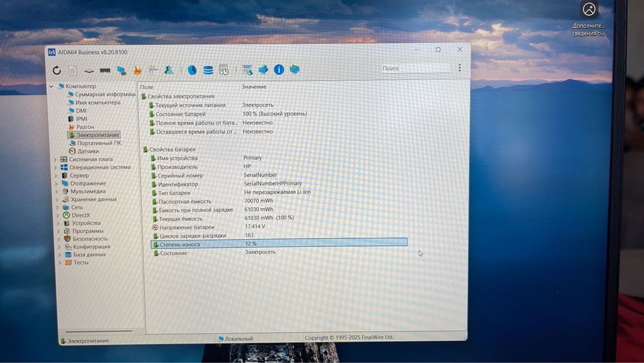Image resolution: width=644 pixels, height=363 pixels.
Task: Expand the Сеть node
Action: pos(58,208)
